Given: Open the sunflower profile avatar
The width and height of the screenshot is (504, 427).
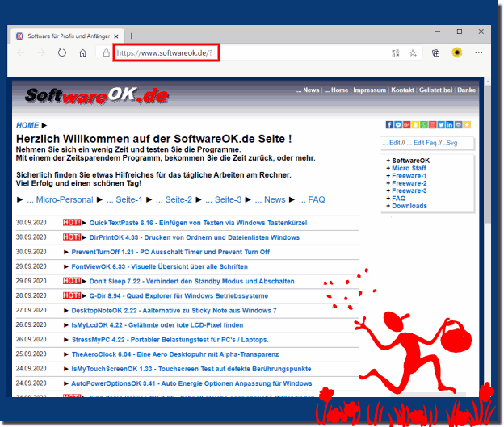Looking at the screenshot, I should pyautogui.click(x=457, y=52).
